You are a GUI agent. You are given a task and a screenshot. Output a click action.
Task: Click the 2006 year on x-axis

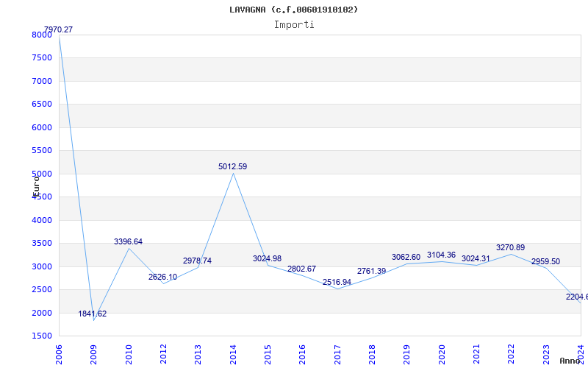pyautogui.click(x=59, y=355)
